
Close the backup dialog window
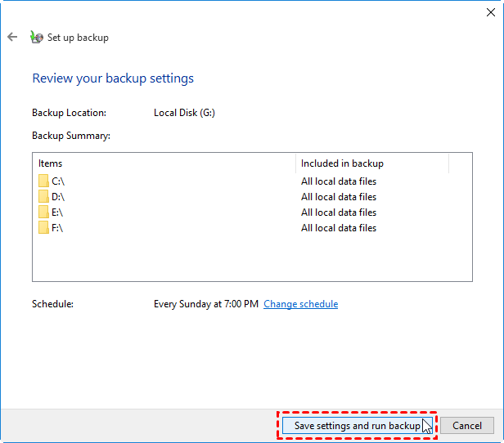click(x=491, y=12)
